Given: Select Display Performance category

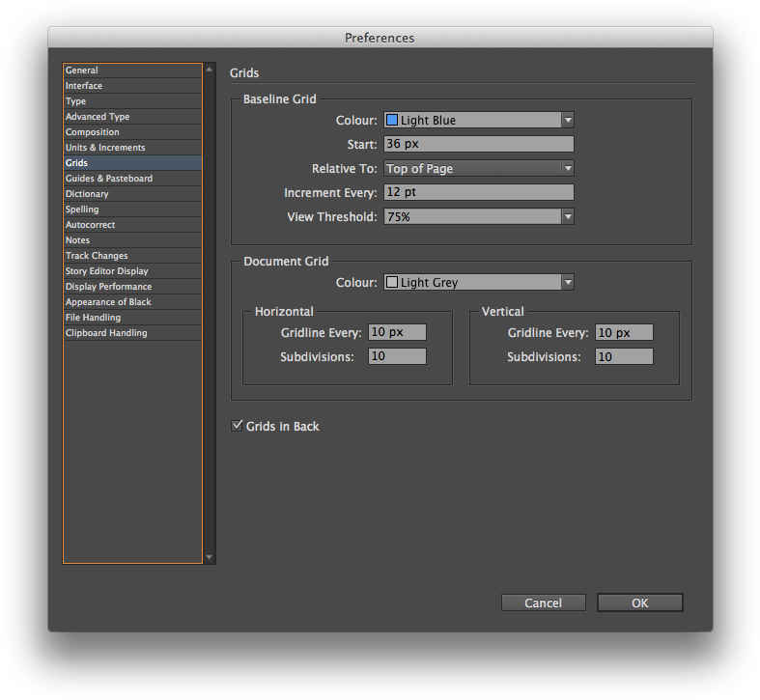Looking at the screenshot, I should click(x=132, y=287).
